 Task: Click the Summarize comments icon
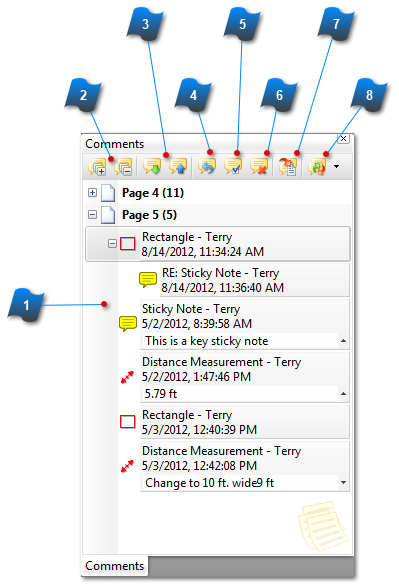click(288, 167)
